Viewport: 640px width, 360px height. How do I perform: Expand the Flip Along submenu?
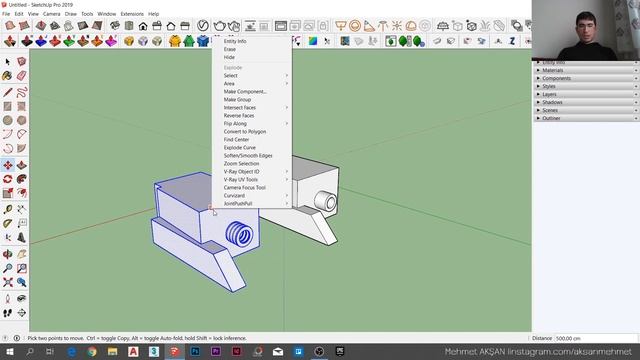(x=251, y=124)
